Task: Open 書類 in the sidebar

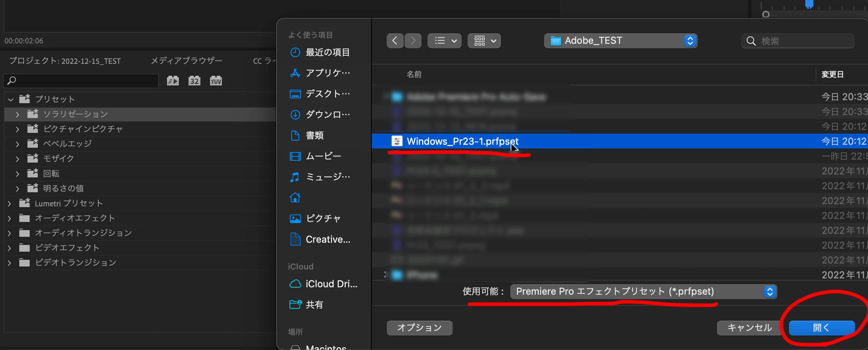Action: pos(307,135)
